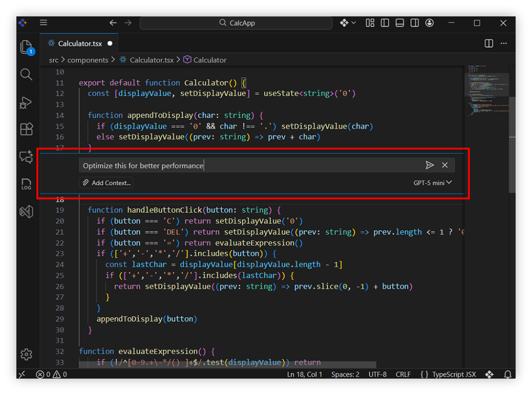Image resolution: width=532 pixels, height=395 pixels.
Task: Open the Copilot dropdown in the title bar
Action: (x=348, y=23)
